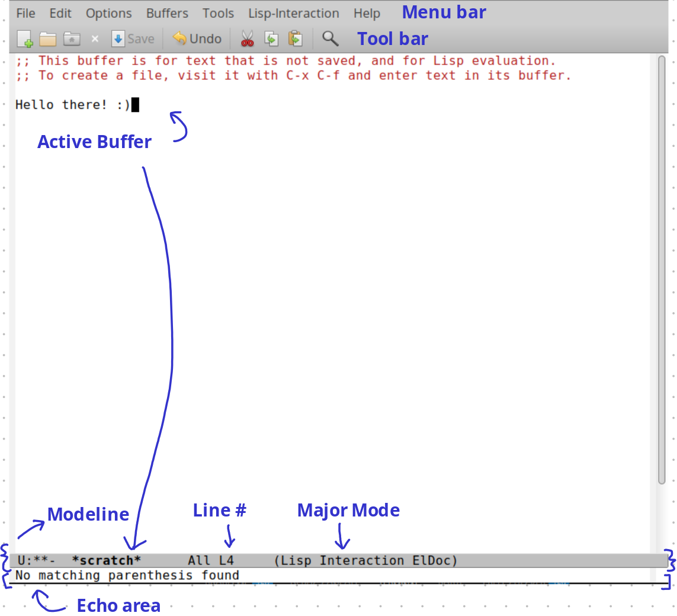Screen dimensions: 677x616
Task: Paste from the clipboard icon
Action: (x=295, y=38)
